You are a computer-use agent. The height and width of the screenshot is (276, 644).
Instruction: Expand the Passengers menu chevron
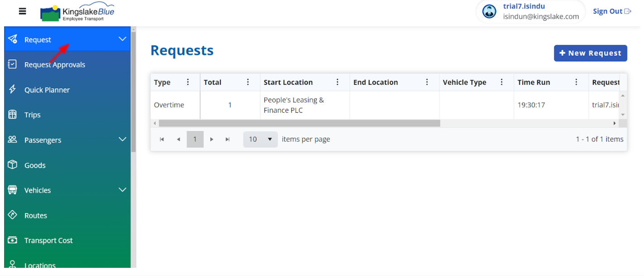point(122,139)
